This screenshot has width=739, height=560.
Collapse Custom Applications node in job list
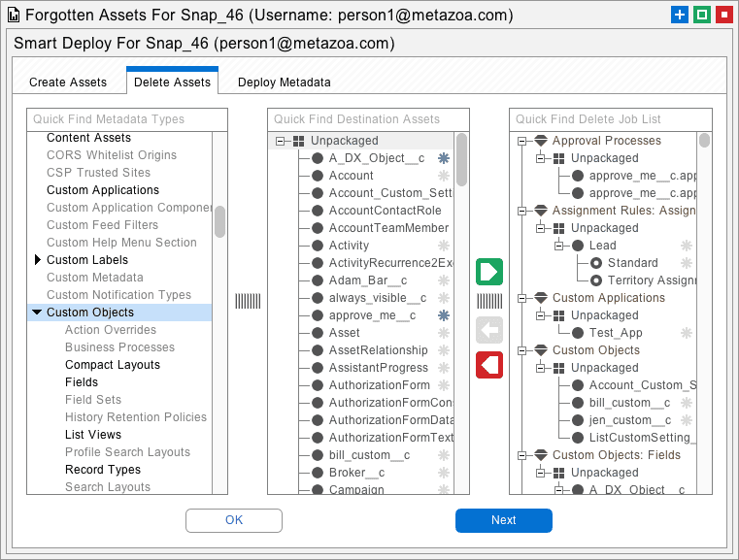(x=521, y=298)
